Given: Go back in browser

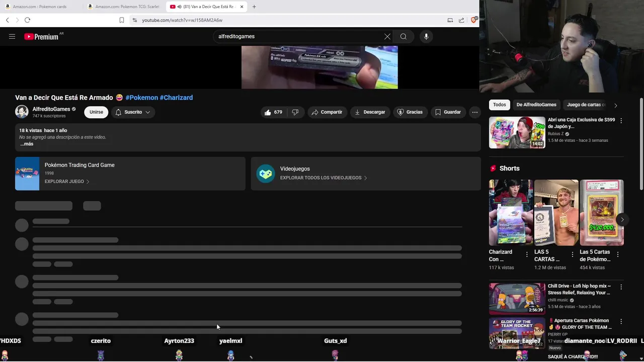Looking at the screenshot, I should coord(7,20).
